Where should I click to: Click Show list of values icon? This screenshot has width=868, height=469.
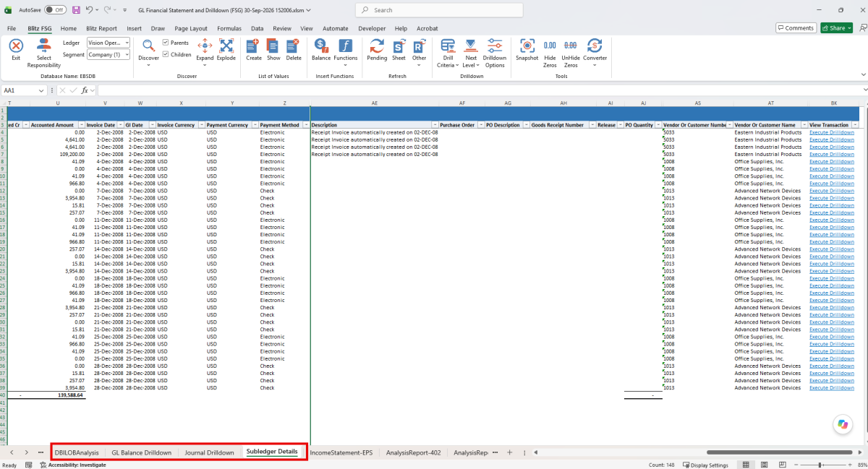click(273, 46)
